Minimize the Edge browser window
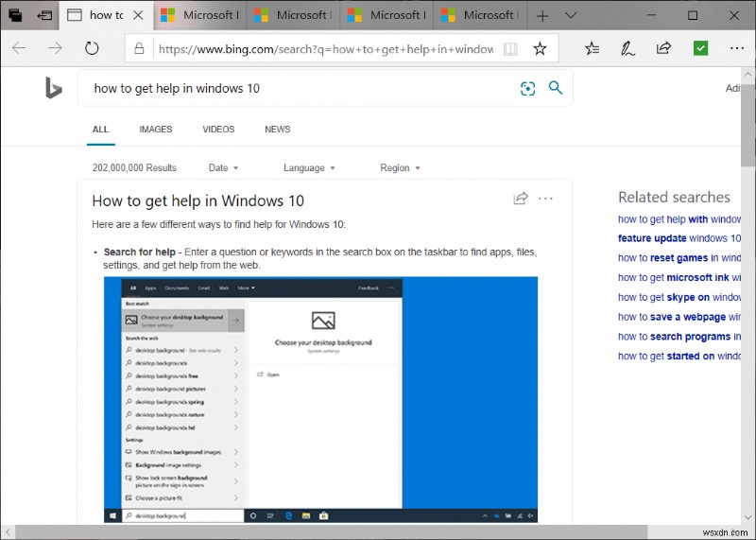The height and width of the screenshot is (540, 756). [651, 15]
